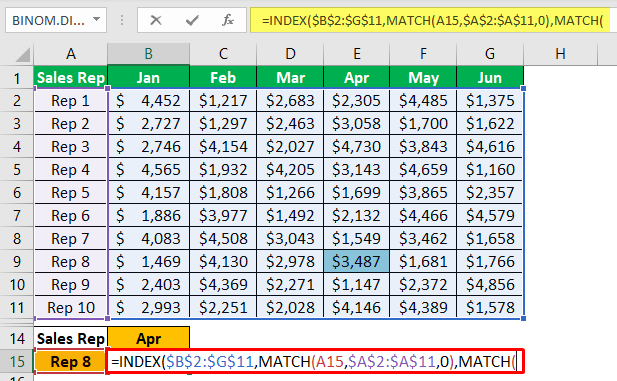Select the Rep 8 cell in column A row 9
Viewport: 617px width, 381px height.
coord(71,262)
